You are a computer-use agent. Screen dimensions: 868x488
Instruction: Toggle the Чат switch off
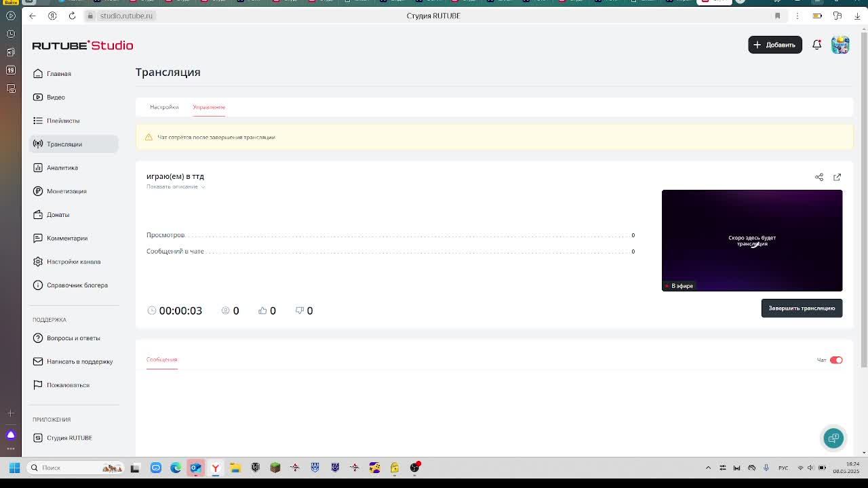pos(836,360)
